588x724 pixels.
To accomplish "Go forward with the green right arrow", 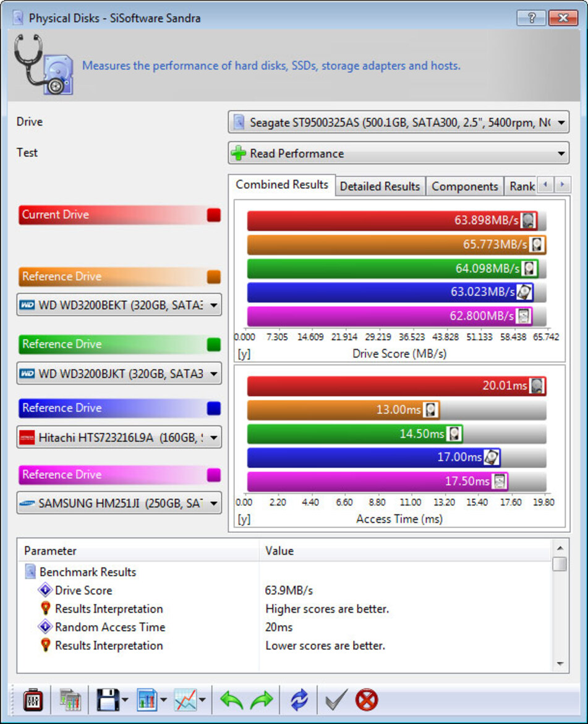I will (x=262, y=700).
